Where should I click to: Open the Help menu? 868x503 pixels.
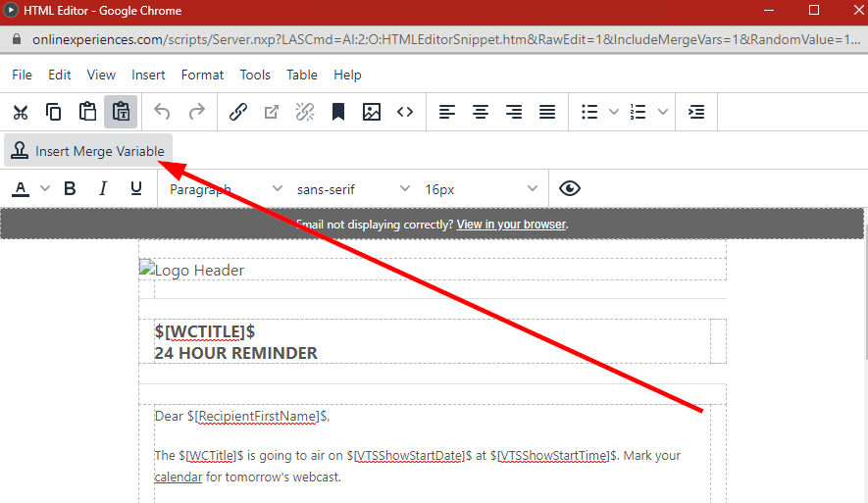click(x=347, y=75)
